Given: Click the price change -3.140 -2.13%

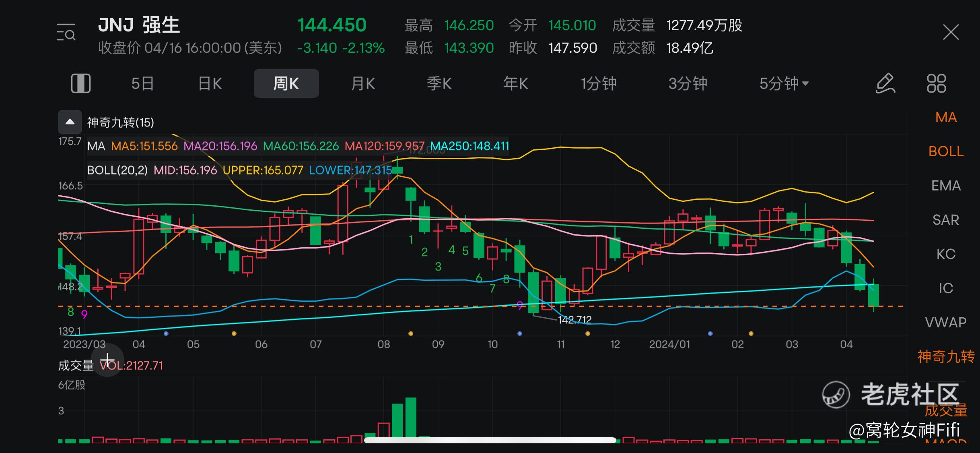Looking at the screenshot, I should [341, 48].
